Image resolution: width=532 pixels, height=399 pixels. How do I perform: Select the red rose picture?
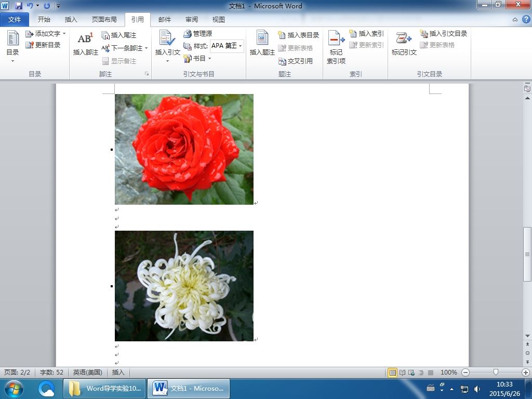(184, 149)
